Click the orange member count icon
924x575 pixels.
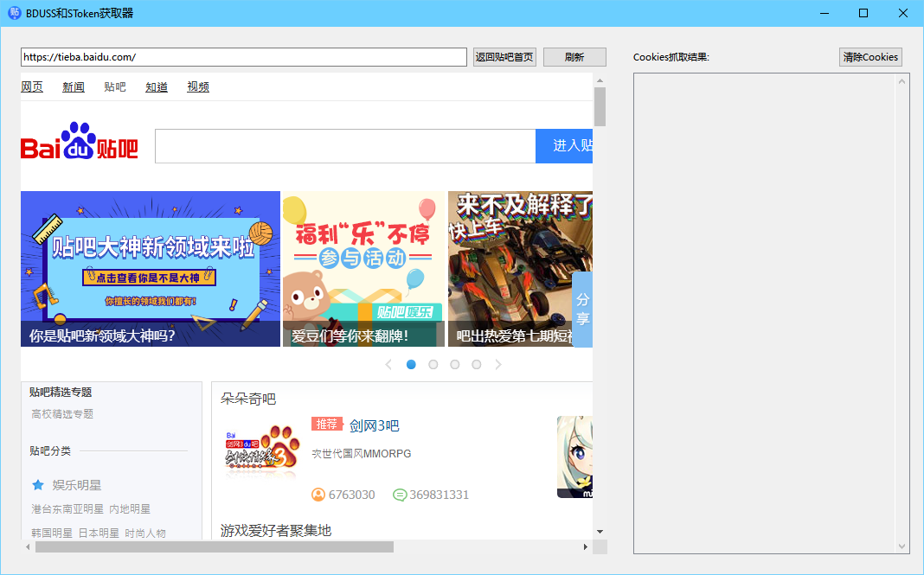(318, 495)
